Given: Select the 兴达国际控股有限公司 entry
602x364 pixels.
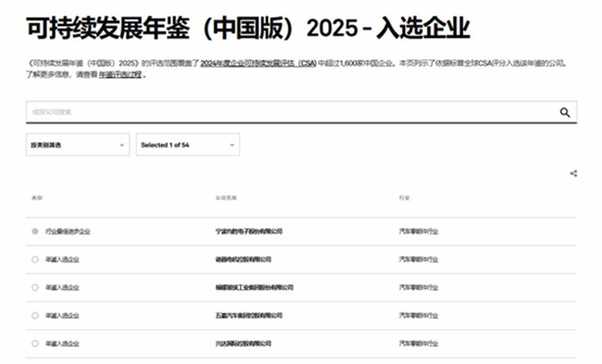Looking at the screenshot, I should (x=243, y=344).
